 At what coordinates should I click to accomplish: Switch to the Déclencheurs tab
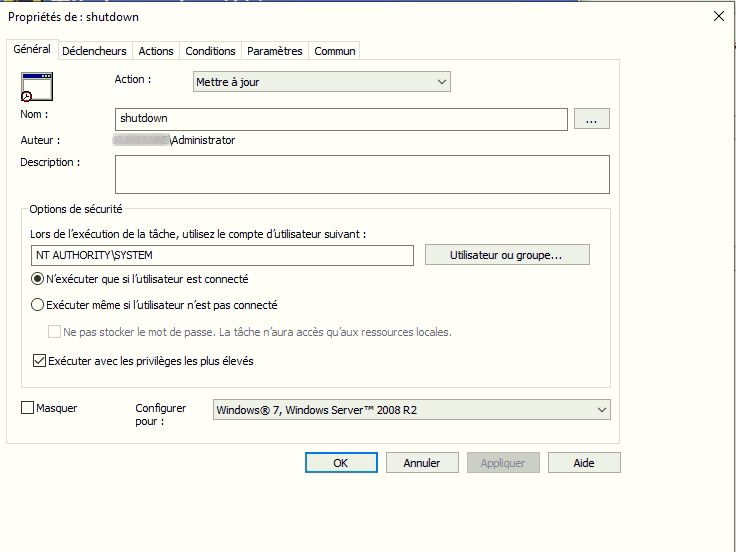point(94,51)
